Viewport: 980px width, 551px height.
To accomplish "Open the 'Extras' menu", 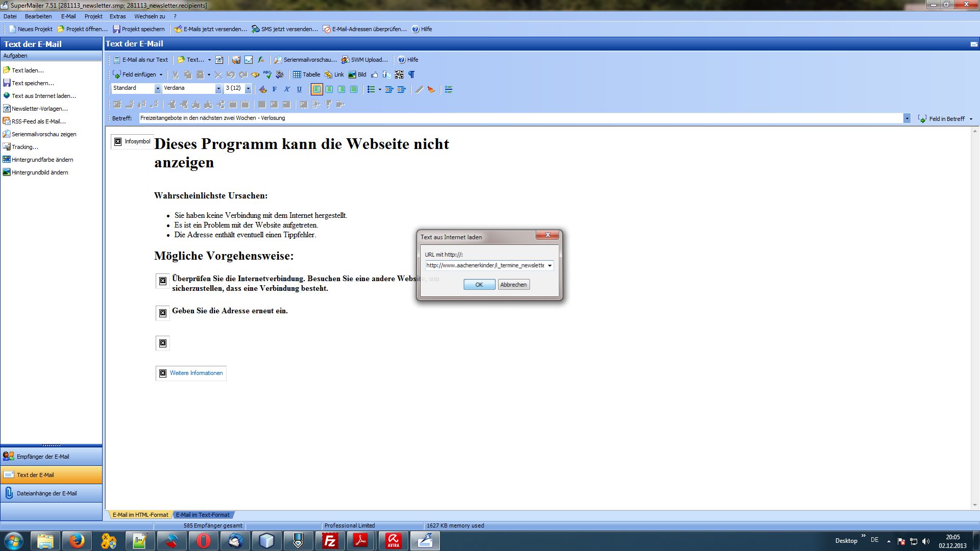I will (x=118, y=16).
